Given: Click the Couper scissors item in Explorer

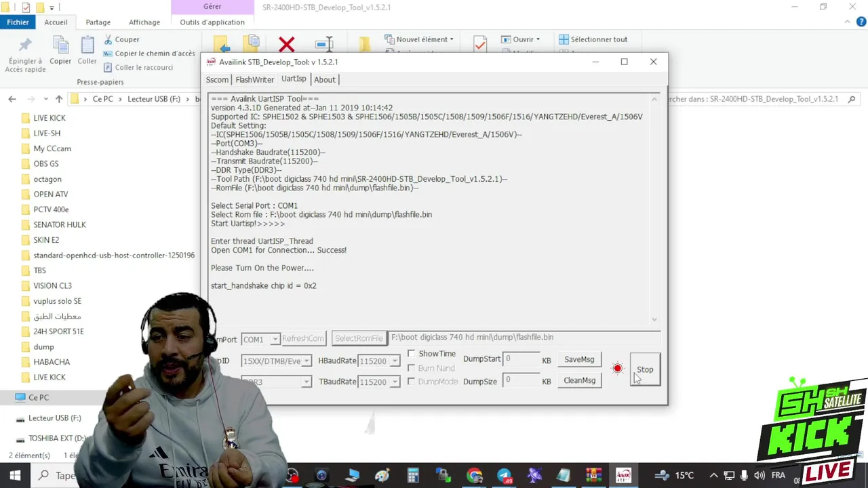Looking at the screenshot, I should click(x=121, y=39).
